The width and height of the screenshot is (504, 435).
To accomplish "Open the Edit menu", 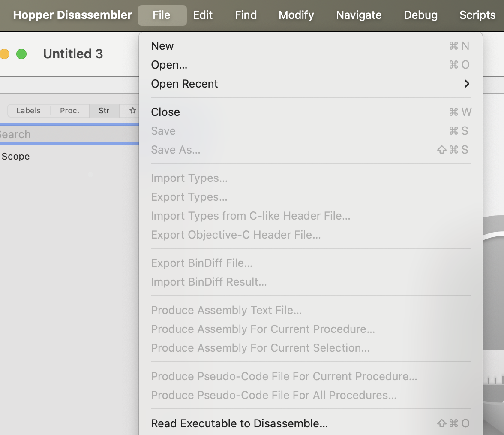I will point(202,15).
